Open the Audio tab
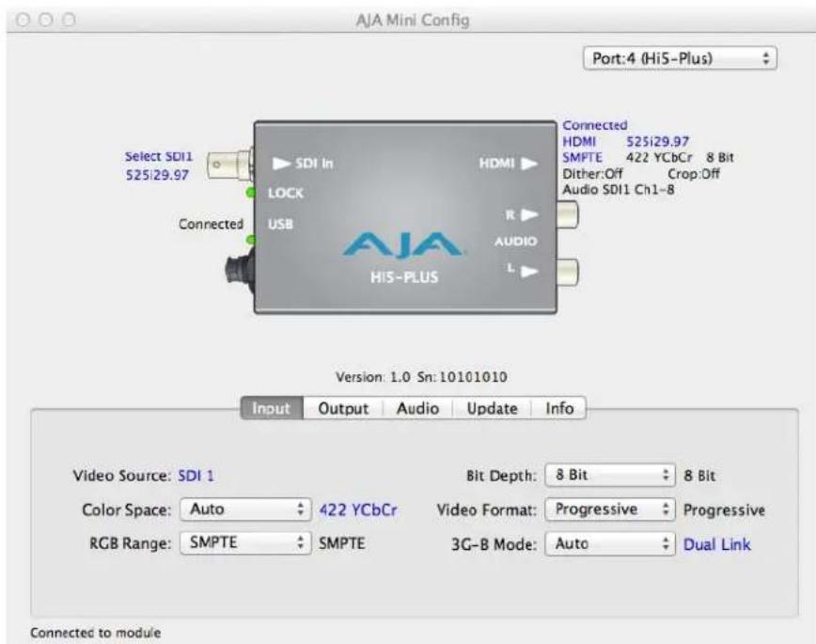Screen dimensions: 816x644 [x=417, y=408]
